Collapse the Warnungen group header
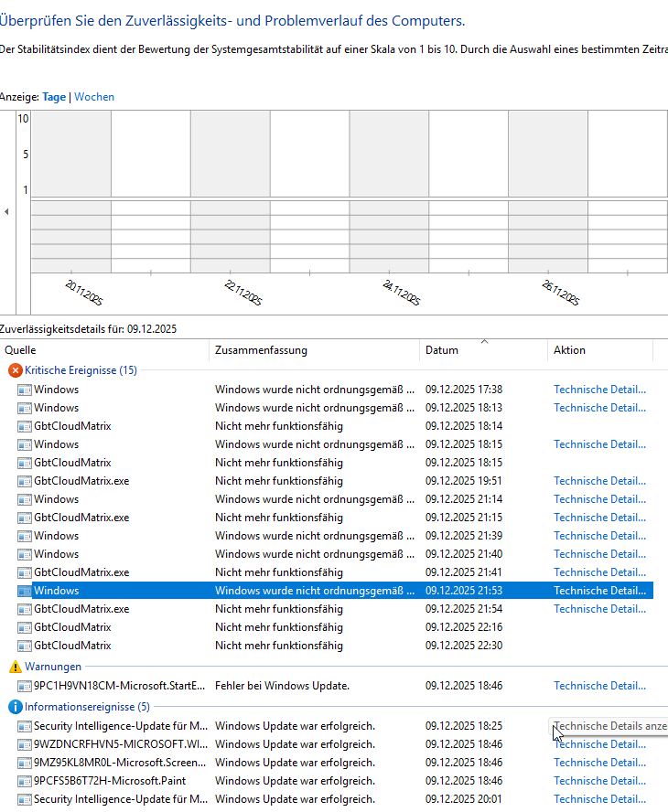Screen dimensions: 668x812 click(x=53, y=667)
